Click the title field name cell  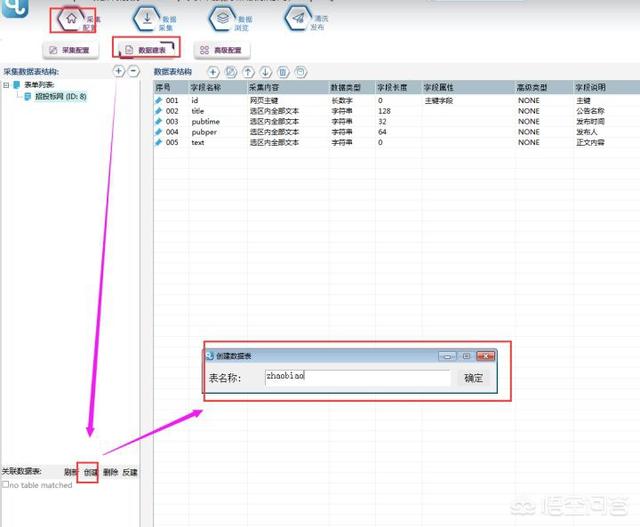[x=198, y=111]
